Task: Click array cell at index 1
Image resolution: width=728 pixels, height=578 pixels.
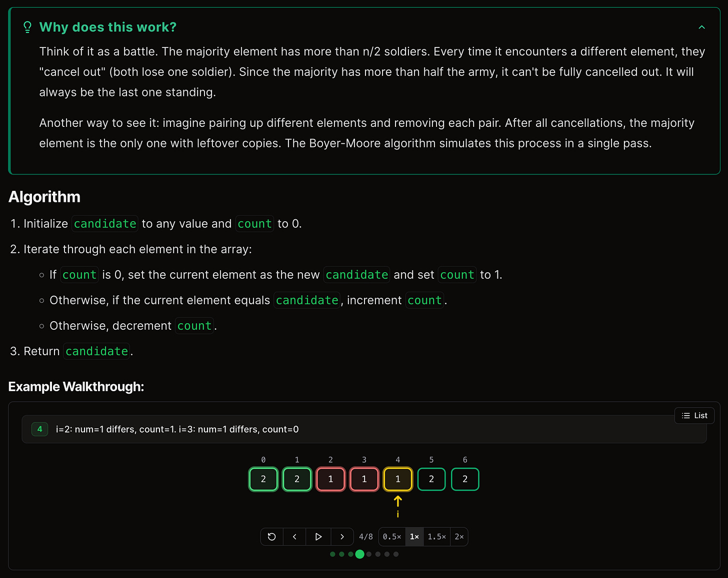Action: (297, 479)
